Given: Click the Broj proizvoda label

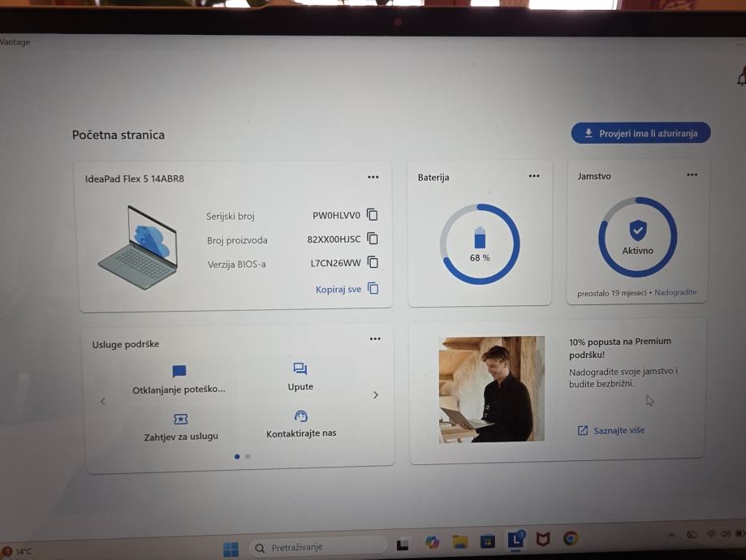Looking at the screenshot, I should point(237,240).
